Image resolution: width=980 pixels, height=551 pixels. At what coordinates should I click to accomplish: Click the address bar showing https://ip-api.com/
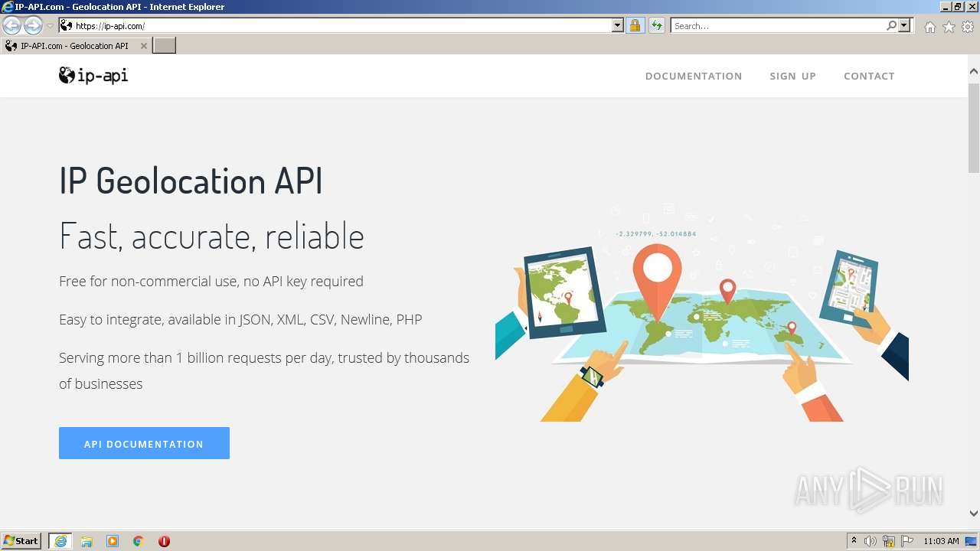click(341, 26)
